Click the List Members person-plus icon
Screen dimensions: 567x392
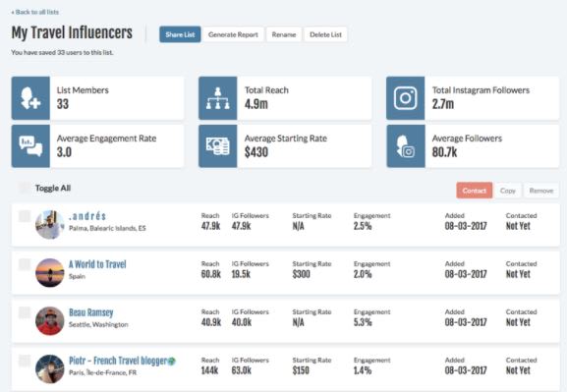tap(30, 98)
